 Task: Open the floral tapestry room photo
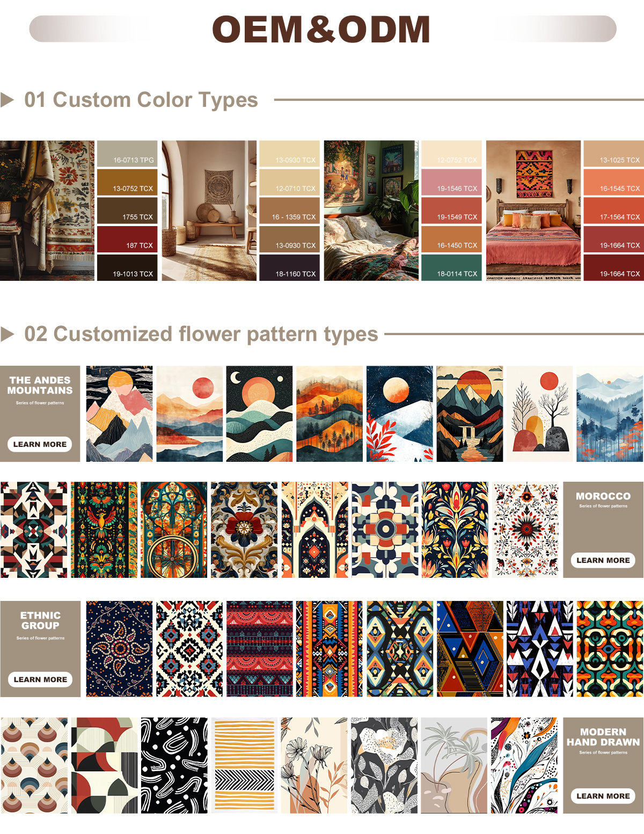pos(47,211)
